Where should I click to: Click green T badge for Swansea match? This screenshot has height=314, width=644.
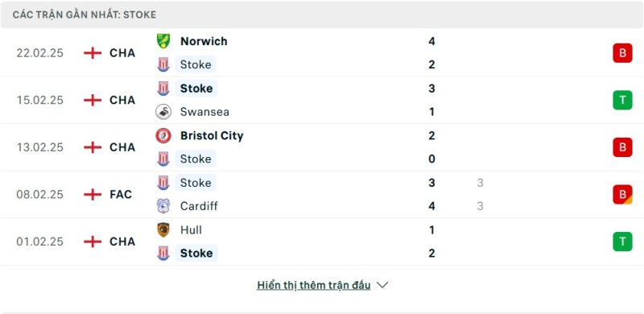[x=622, y=100]
